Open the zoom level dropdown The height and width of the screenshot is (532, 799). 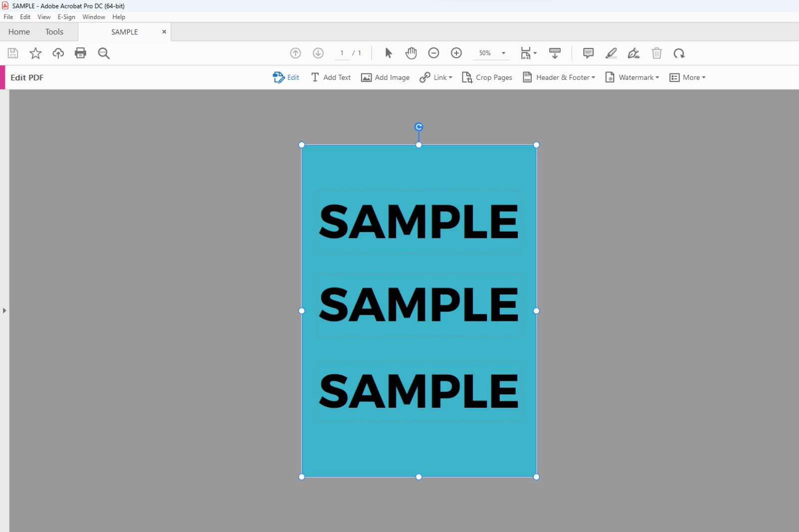click(504, 53)
